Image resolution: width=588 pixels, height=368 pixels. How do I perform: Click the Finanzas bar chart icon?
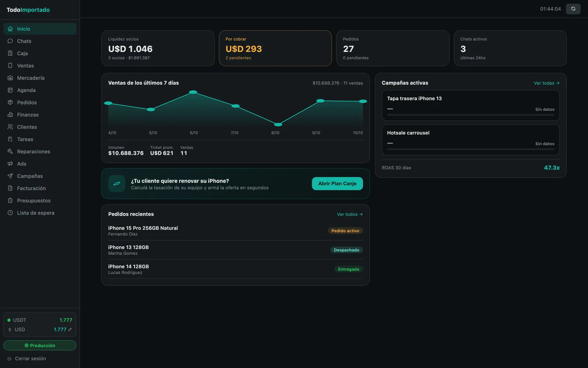pyautogui.click(x=10, y=114)
